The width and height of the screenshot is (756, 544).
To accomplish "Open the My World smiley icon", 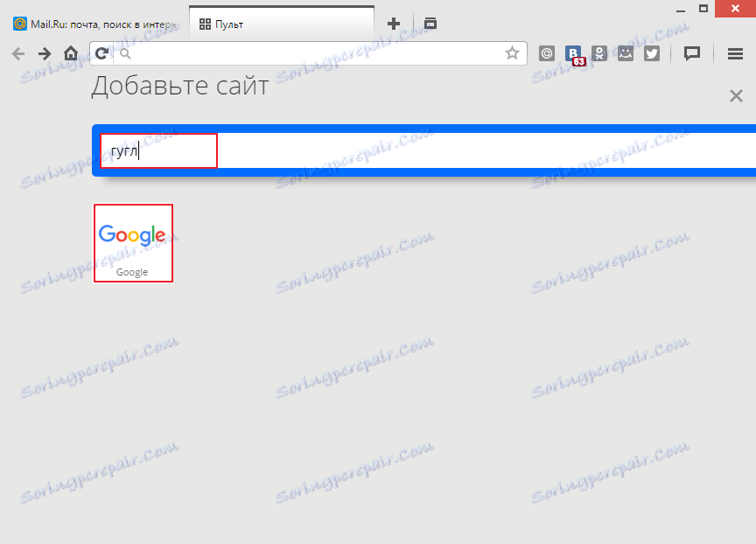I will (626, 53).
